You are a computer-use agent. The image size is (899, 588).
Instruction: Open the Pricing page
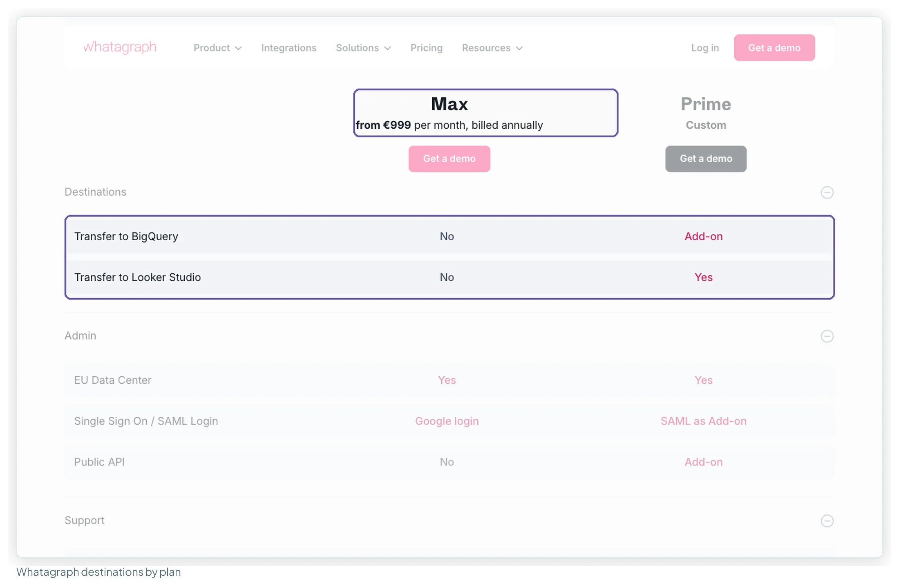coord(426,48)
